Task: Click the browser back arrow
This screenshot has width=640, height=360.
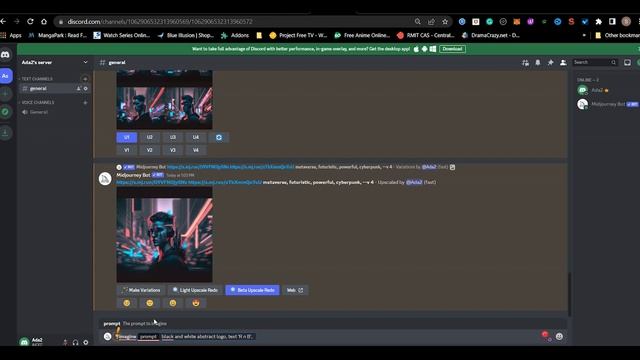Action: pos(4,21)
